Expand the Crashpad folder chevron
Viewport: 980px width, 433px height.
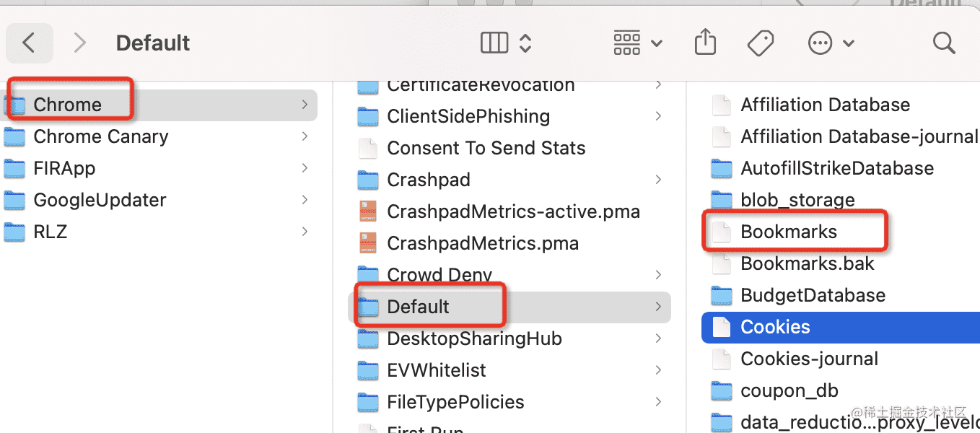pyautogui.click(x=658, y=180)
